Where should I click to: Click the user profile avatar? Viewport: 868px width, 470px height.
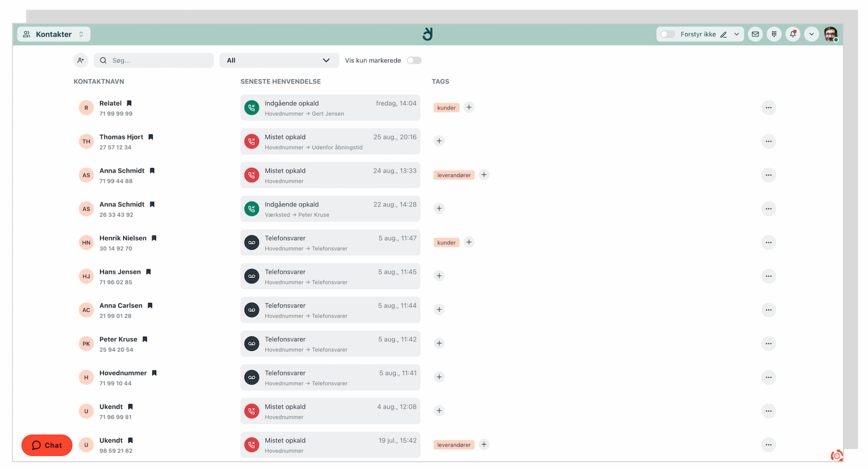831,34
